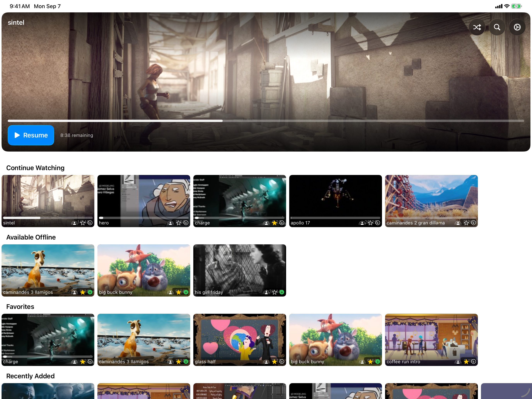
Task: Unfavorite glass half via its gold star
Action: coord(275,361)
